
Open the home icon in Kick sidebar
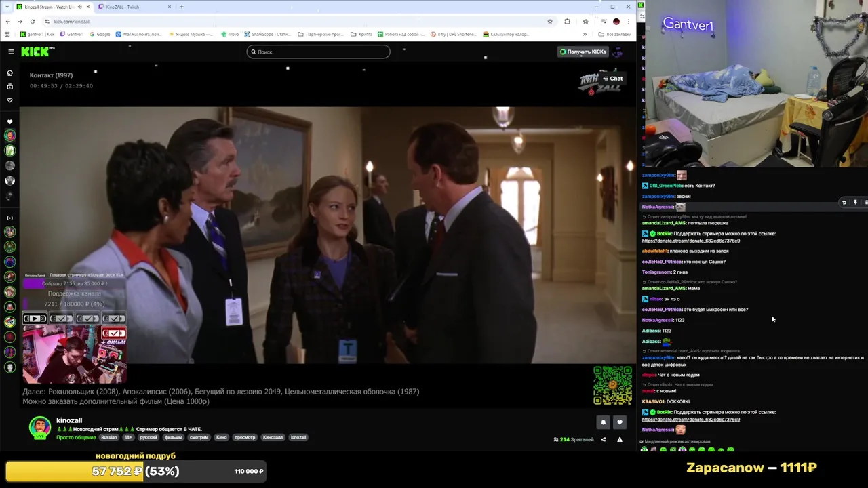coord(9,73)
